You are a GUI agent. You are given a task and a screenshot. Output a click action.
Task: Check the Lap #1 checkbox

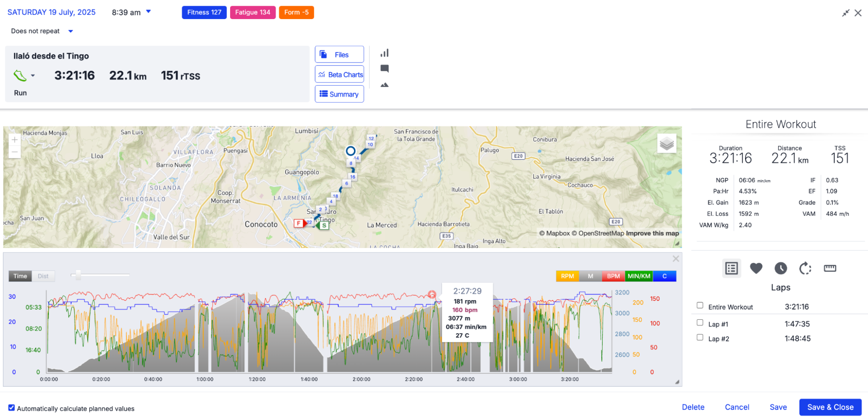coord(700,323)
